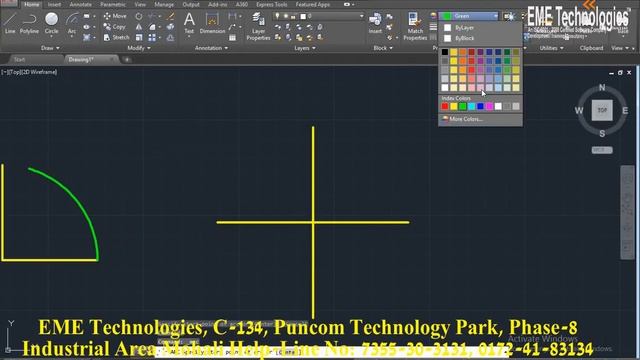Pick the cyan index color swatch
Image resolution: width=640 pixels, height=360 pixels.
471,107
